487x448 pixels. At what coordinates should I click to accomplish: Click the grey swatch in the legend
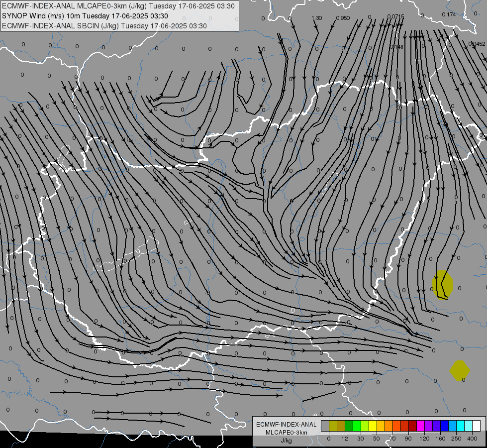(325, 426)
